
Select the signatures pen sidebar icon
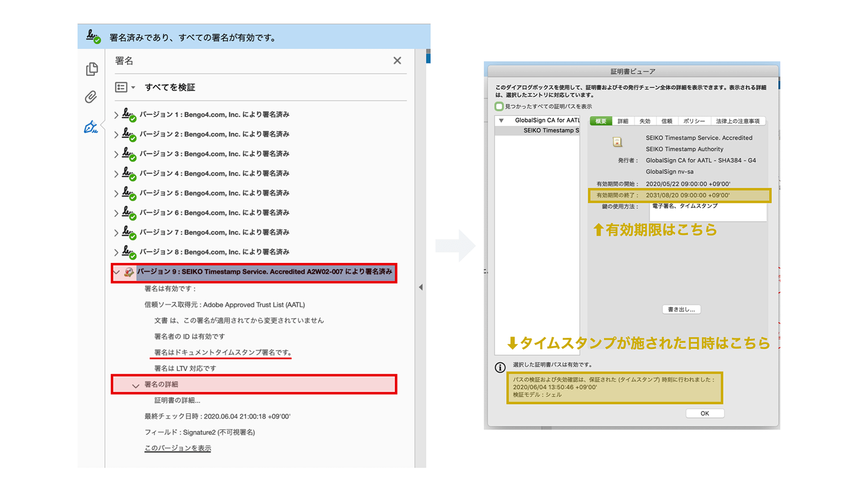coord(91,127)
